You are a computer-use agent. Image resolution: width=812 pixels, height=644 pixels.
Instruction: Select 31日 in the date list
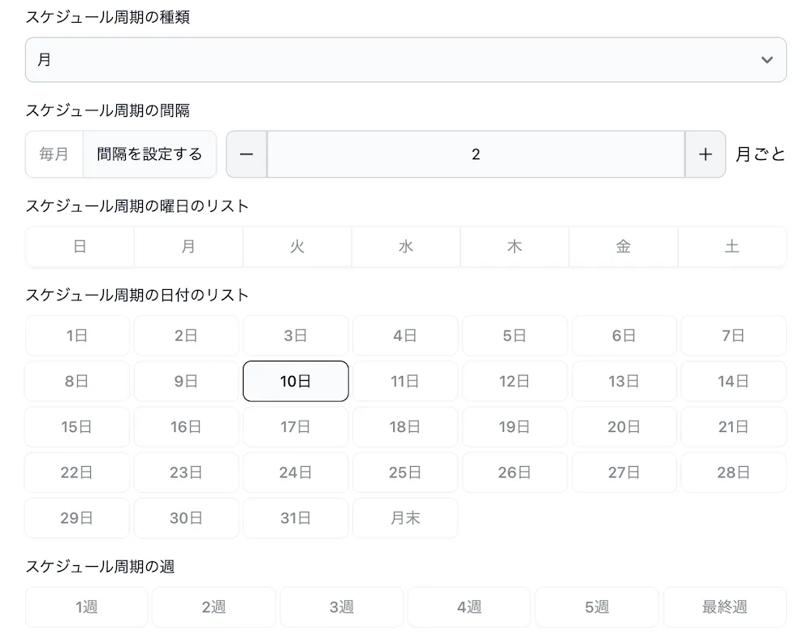(296, 518)
